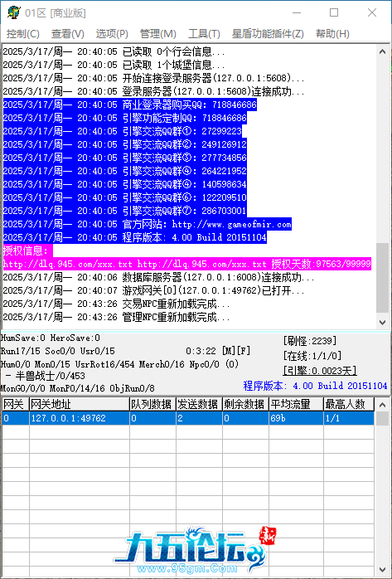Open the 管理(M) menu
Screen dimensions: 392x579
tap(157, 34)
